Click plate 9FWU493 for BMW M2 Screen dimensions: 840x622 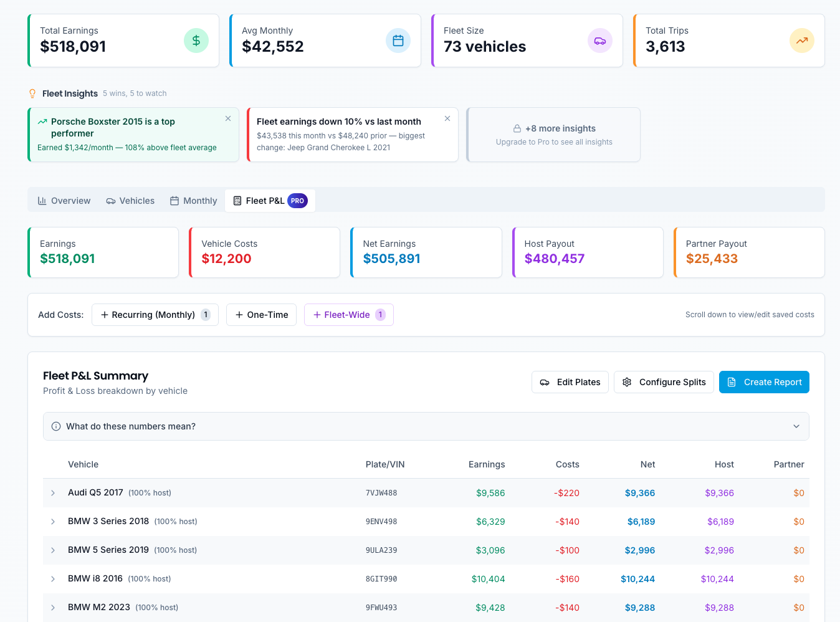tap(381, 608)
